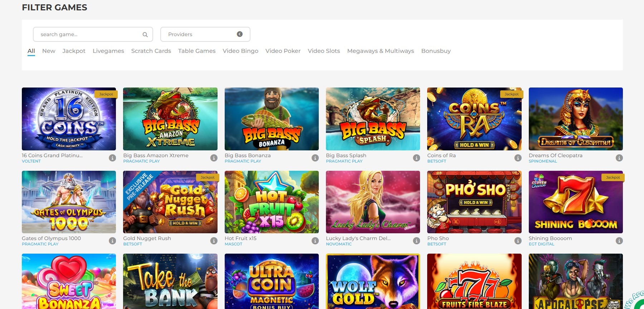Open info for Hot Fruit x15
This screenshot has height=309, width=644.
tap(315, 241)
